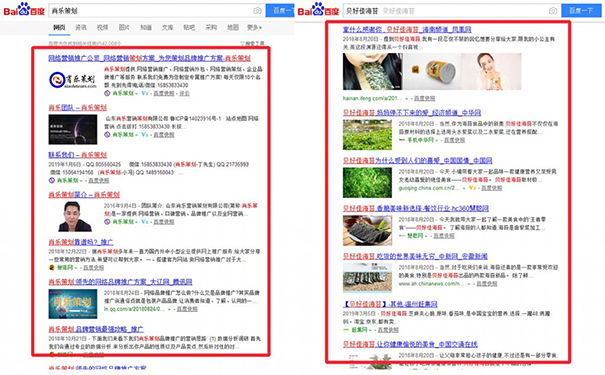
Task: Open the 联系我们 – 肖乐策划 link
Action: point(78,155)
